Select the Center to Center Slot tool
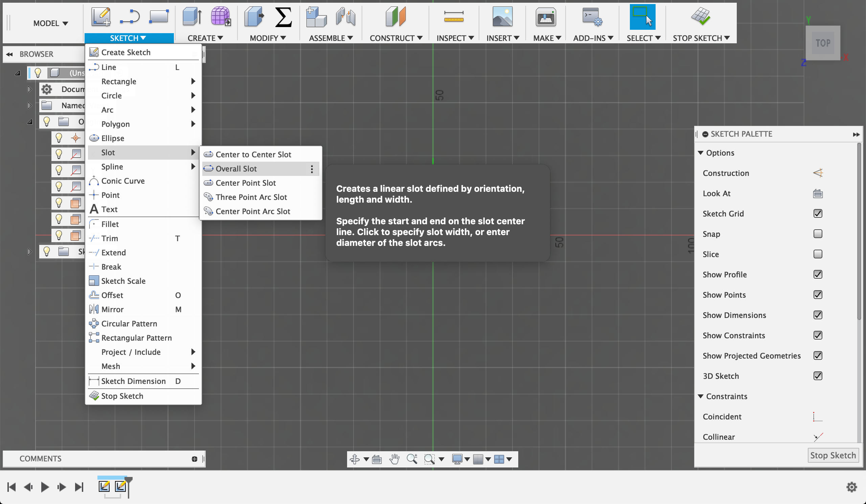Image resolution: width=866 pixels, height=504 pixels. pyautogui.click(x=254, y=154)
